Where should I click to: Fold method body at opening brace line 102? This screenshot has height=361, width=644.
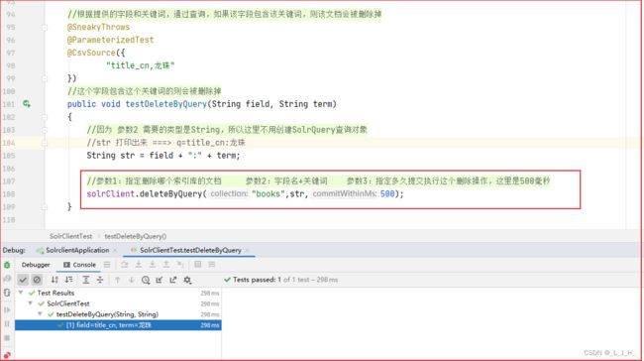coord(45,117)
